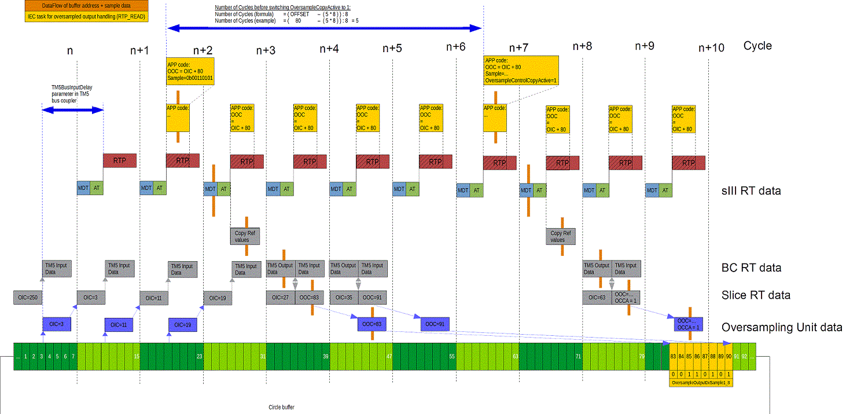Select the Oversampling Unit data row label
The height and width of the screenshot is (414, 868).
781,328
